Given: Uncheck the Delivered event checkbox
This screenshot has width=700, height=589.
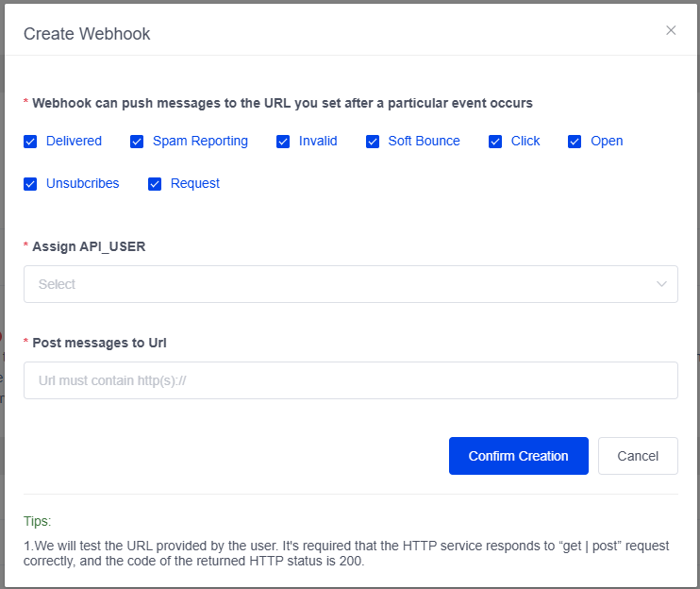Looking at the screenshot, I should pos(30,142).
